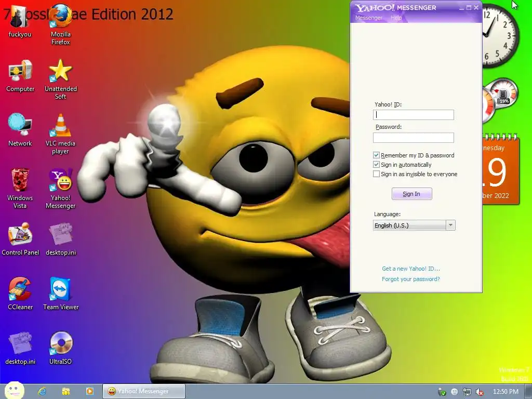Click the CPU meter gadget

(x=500, y=100)
